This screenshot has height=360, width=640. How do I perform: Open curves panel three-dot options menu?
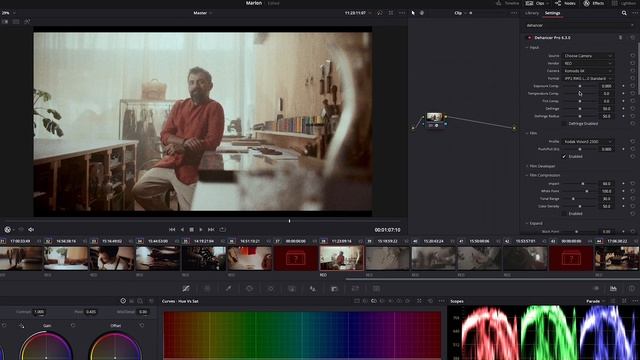point(441,301)
